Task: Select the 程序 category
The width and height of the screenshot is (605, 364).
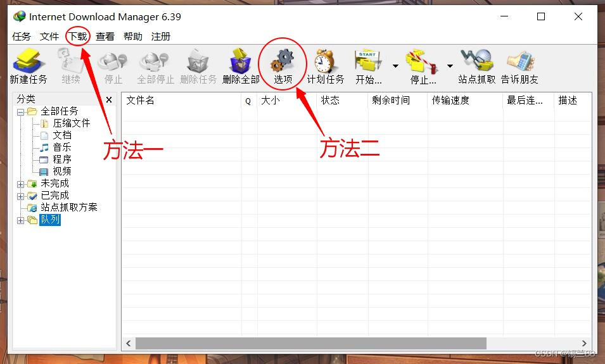Action: click(62, 160)
